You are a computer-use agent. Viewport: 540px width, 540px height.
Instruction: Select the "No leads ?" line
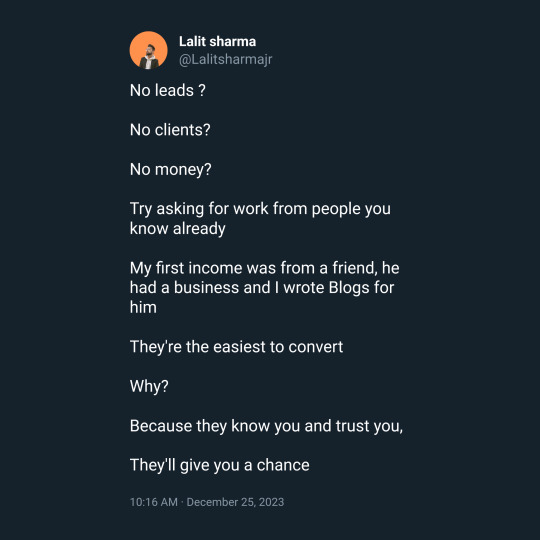168,91
